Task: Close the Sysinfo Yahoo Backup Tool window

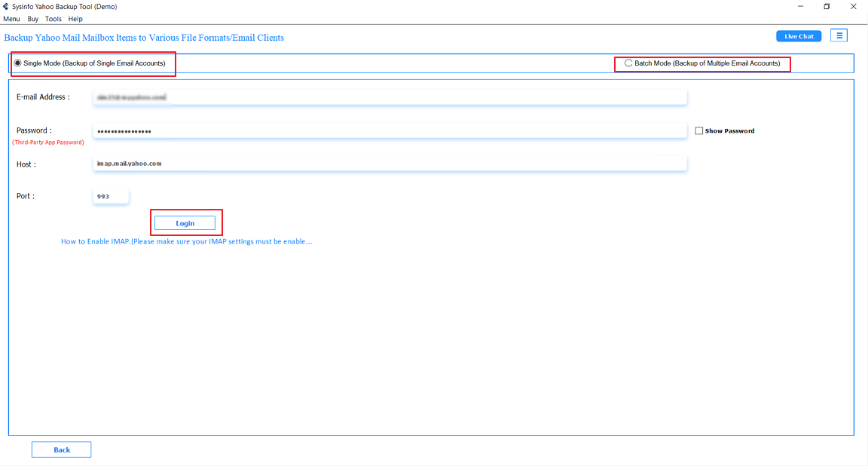Action: (853, 7)
